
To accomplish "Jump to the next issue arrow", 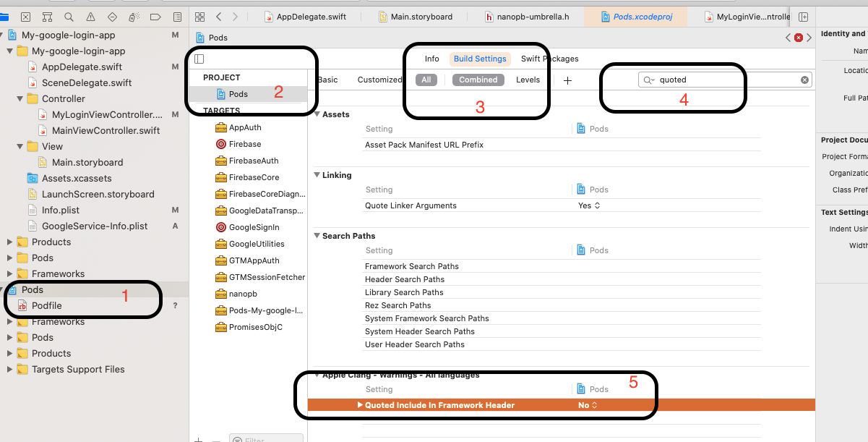I will click(x=809, y=37).
